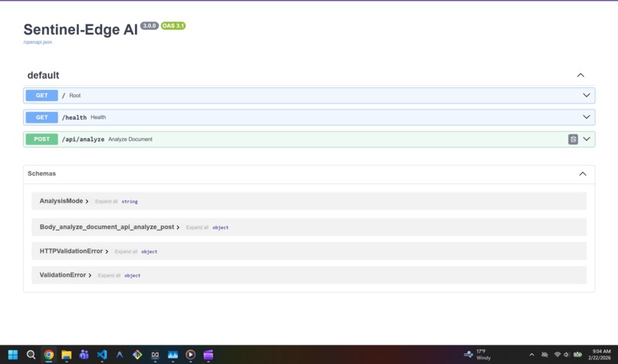The image size is (618, 364).
Task: Collapse the default endpoint section
Action: tap(580, 75)
